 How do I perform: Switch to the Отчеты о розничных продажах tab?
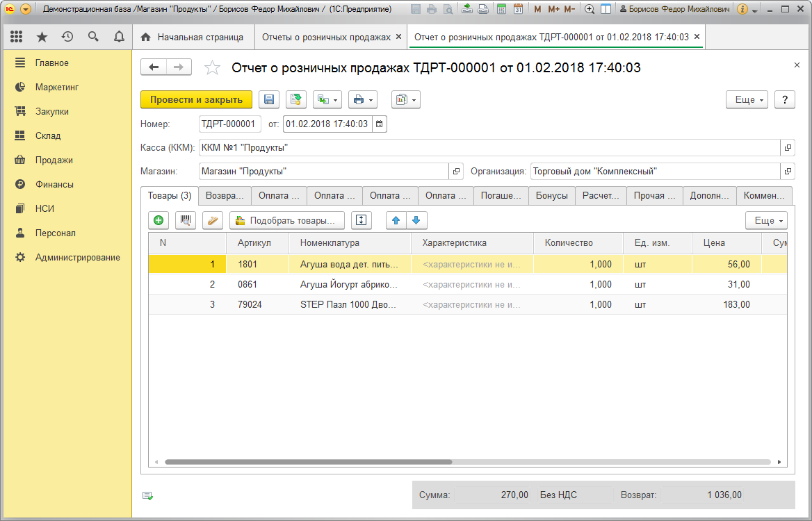tap(326, 38)
